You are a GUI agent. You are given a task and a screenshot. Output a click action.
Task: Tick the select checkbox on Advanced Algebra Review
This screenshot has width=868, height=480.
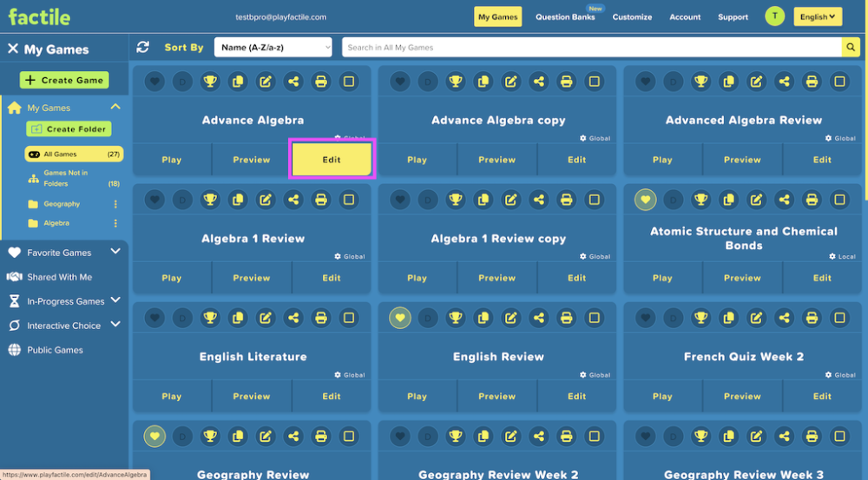point(839,82)
